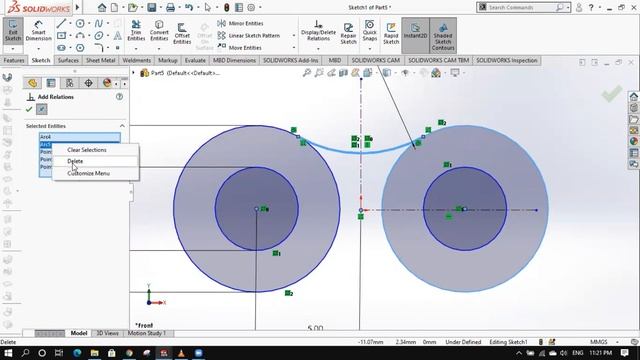This screenshot has width=640, height=360.
Task: Toggle the keep-visible pushpin in Add Relations
Action: point(42,109)
